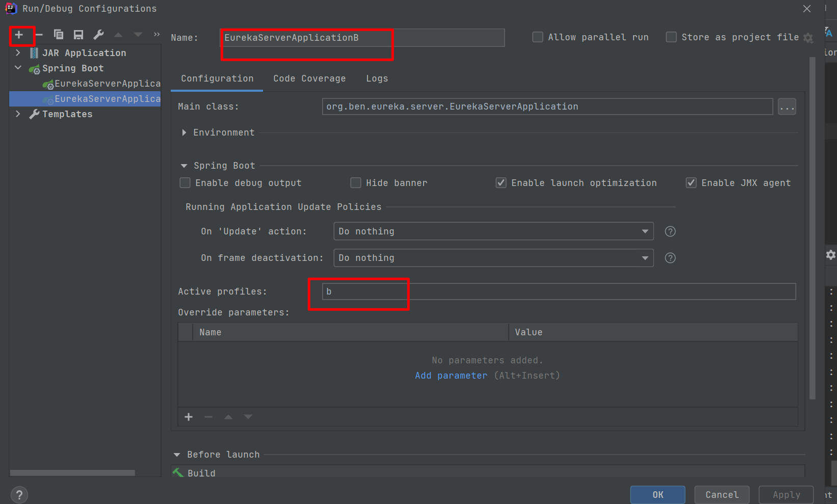
Task: Expand the Templates node
Action: click(18, 114)
